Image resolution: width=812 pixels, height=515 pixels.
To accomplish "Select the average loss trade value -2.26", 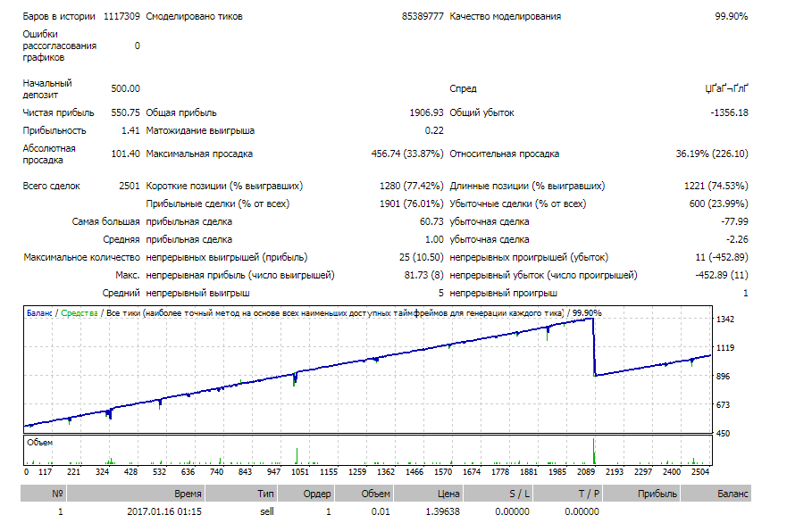I will click(x=738, y=239).
